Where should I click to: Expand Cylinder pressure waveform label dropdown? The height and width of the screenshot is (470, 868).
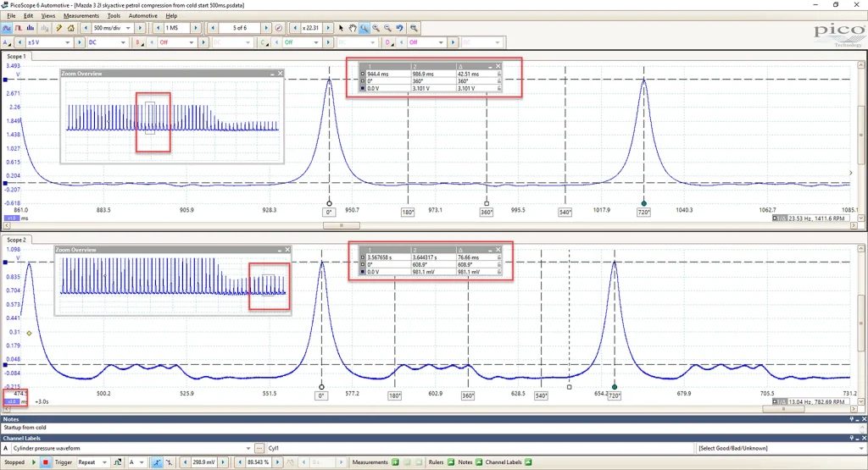[x=248, y=449]
